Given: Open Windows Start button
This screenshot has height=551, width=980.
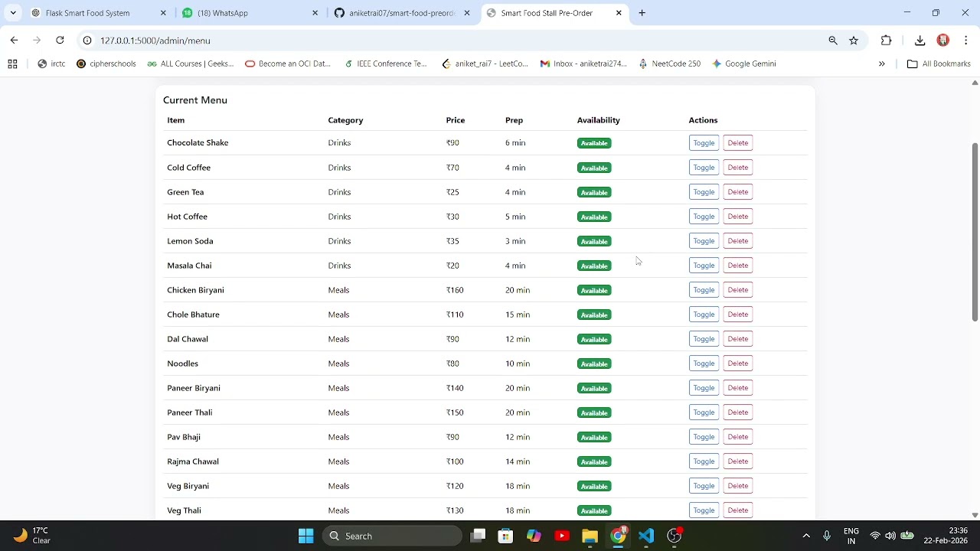Looking at the screenshot, I should click(x=306, y=536).
